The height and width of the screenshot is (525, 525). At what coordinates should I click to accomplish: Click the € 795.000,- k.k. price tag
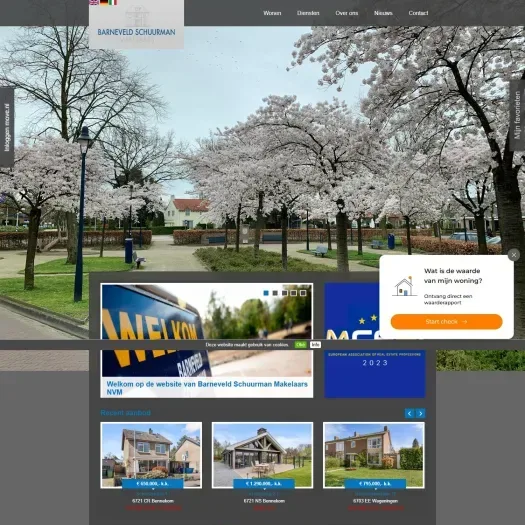tap(375, 484)
